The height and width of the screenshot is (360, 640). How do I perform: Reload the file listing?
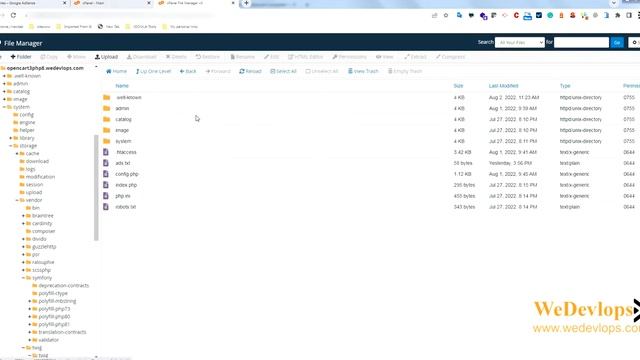250,71
